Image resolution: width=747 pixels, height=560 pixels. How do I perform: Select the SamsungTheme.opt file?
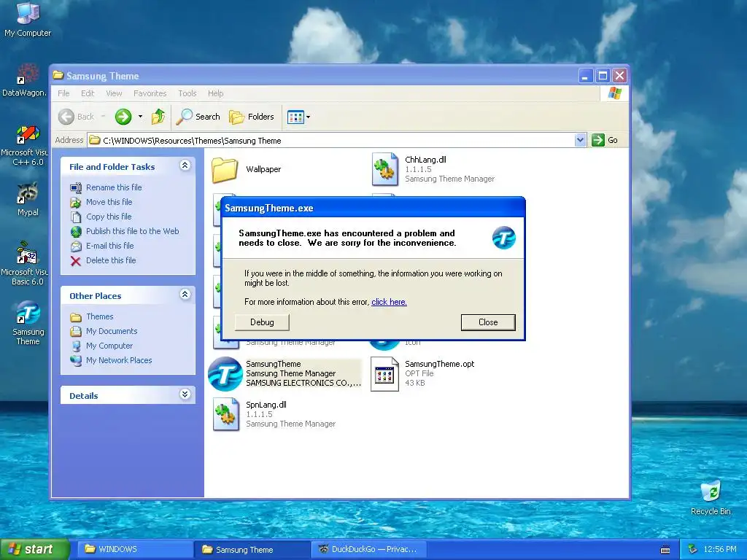(x=422, y=374)
